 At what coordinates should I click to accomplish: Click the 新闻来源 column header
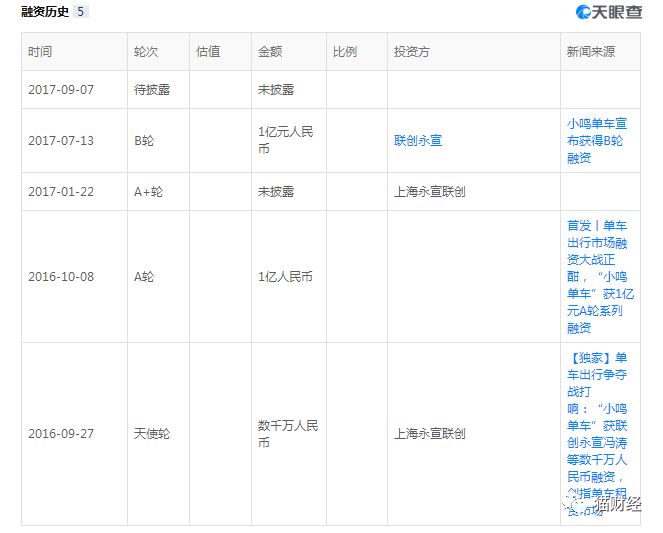tap(591, 52)
